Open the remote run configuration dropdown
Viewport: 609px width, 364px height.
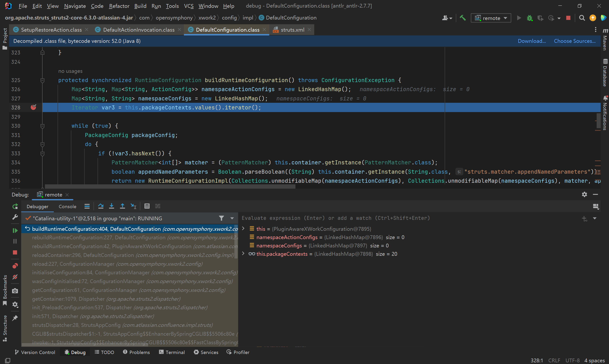[491, 18]
